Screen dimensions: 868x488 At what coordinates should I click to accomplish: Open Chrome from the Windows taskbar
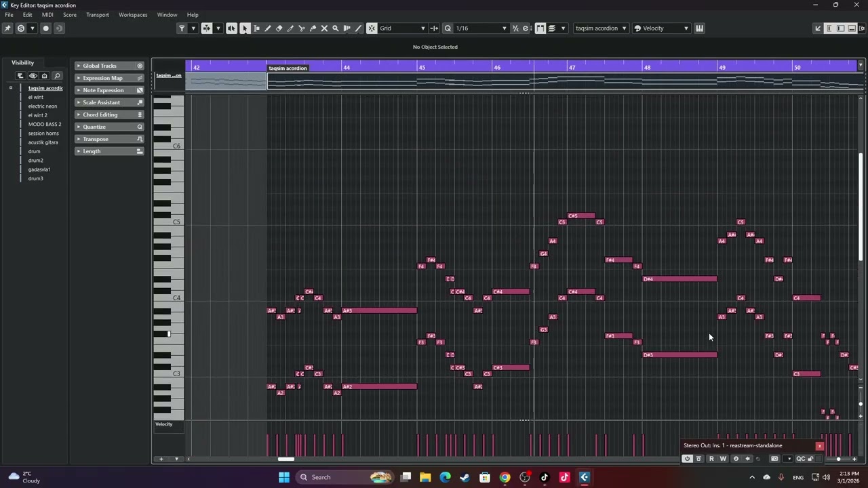click(x=505, y=477)
